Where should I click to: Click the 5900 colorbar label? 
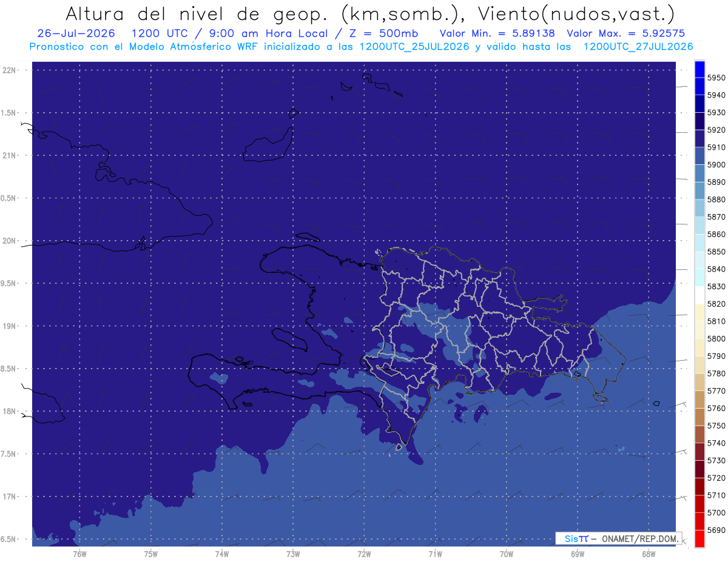coord(716,165)
